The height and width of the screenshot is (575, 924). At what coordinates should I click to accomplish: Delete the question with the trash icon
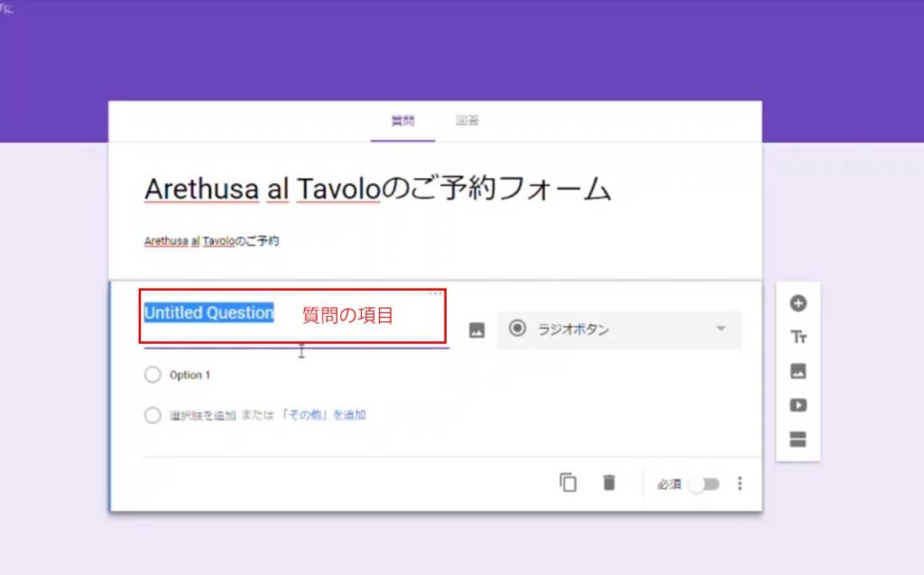[x=609, y=483]
